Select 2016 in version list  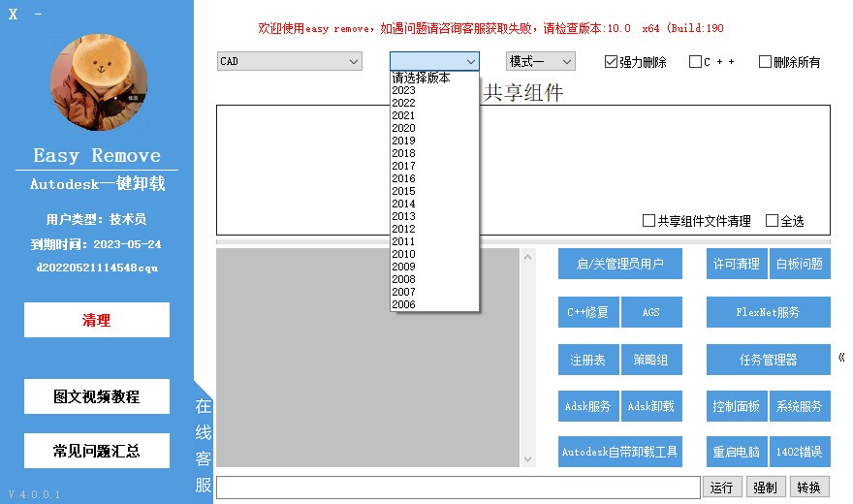click(x=434, y=178)
